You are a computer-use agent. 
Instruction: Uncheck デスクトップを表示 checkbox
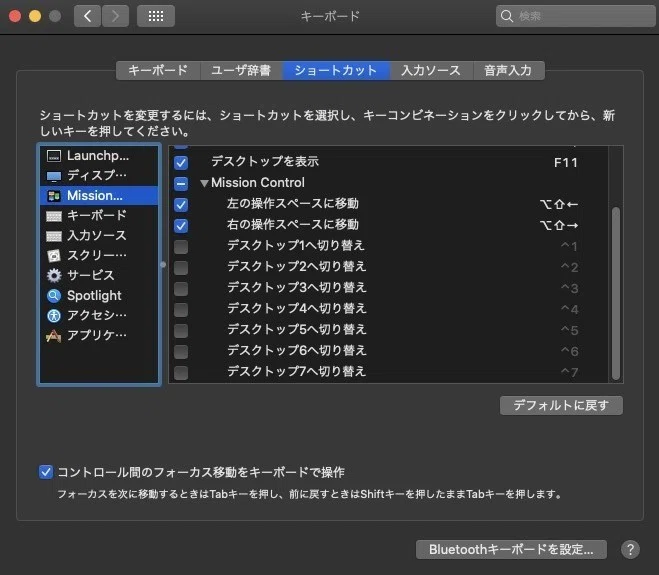pos(181,163)
